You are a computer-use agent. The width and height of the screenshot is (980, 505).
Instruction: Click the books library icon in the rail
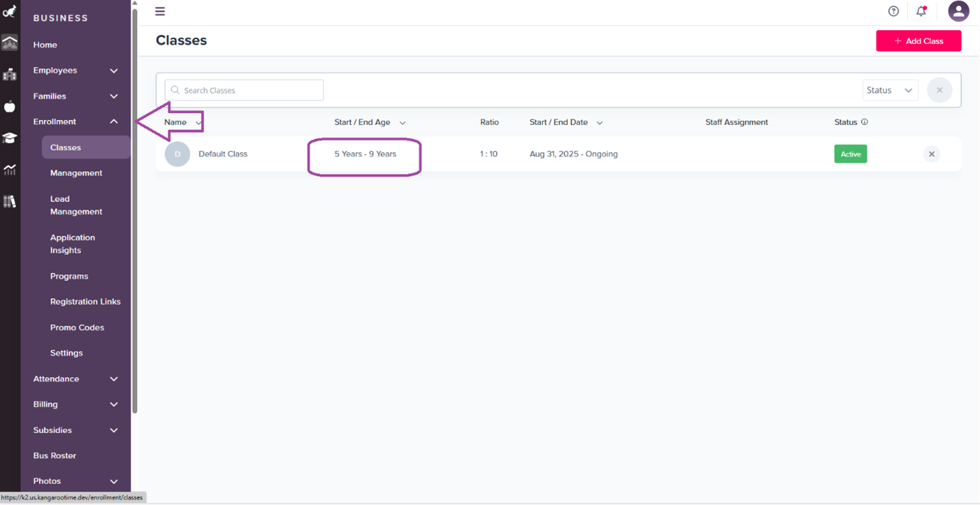coord(10,201)
